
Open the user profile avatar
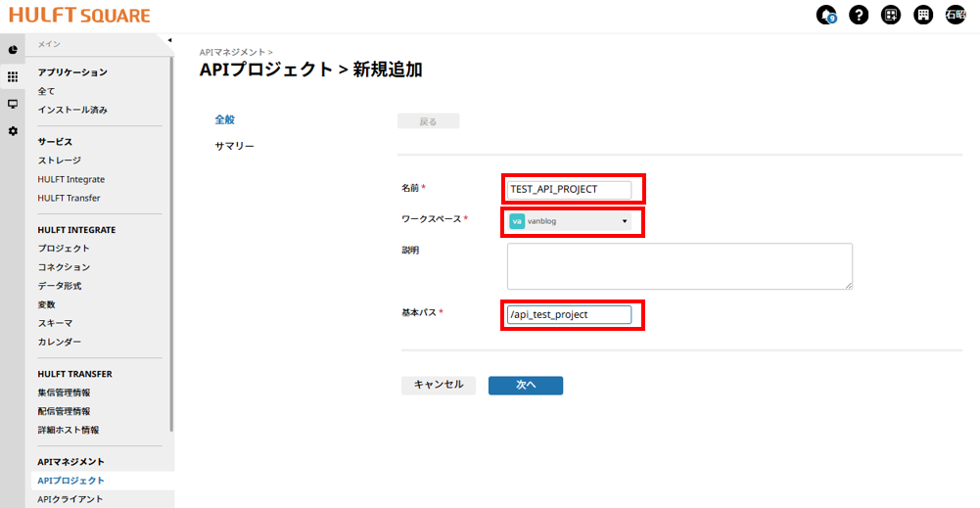point(955,15)
